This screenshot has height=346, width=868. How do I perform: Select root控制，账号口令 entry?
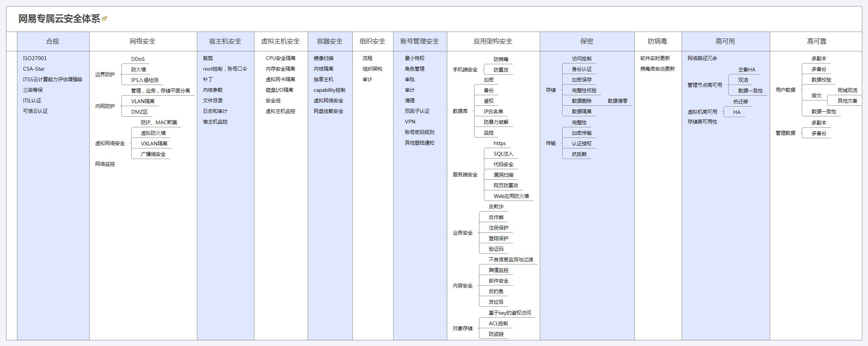225,69
